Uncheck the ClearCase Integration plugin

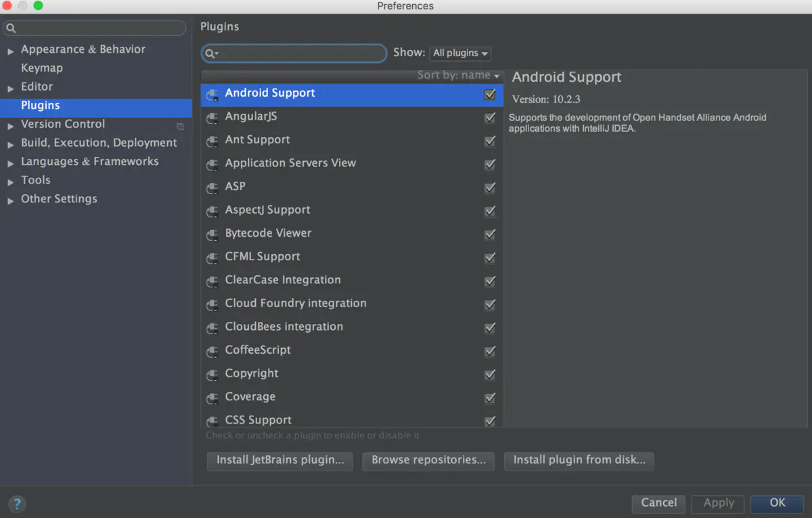point(490,281)
